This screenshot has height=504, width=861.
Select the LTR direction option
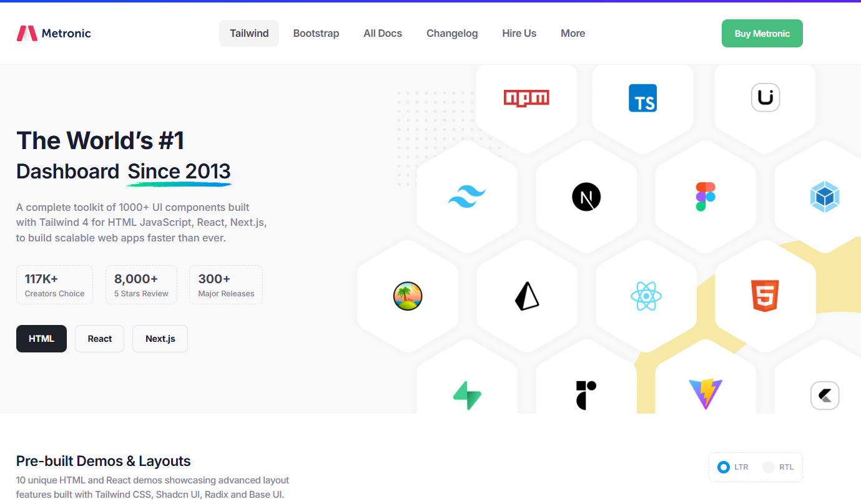(x=733, y=467)
